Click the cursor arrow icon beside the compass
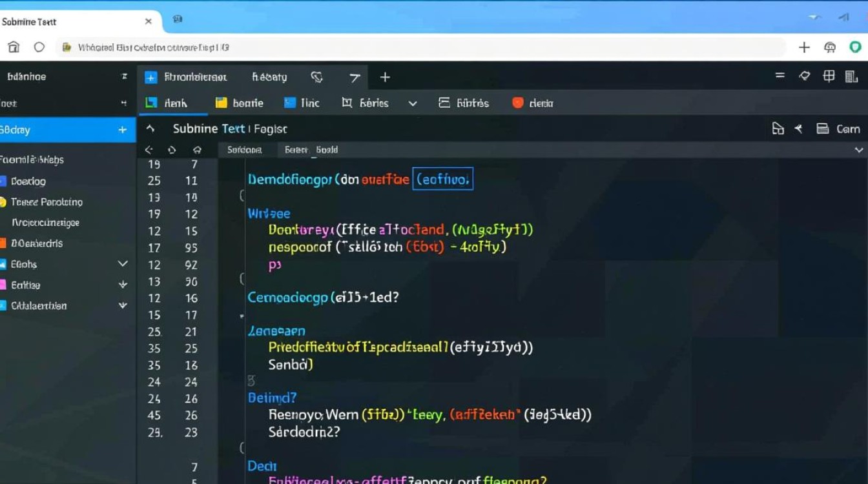Viewport: 868px width, 484px height. (354, 77)
